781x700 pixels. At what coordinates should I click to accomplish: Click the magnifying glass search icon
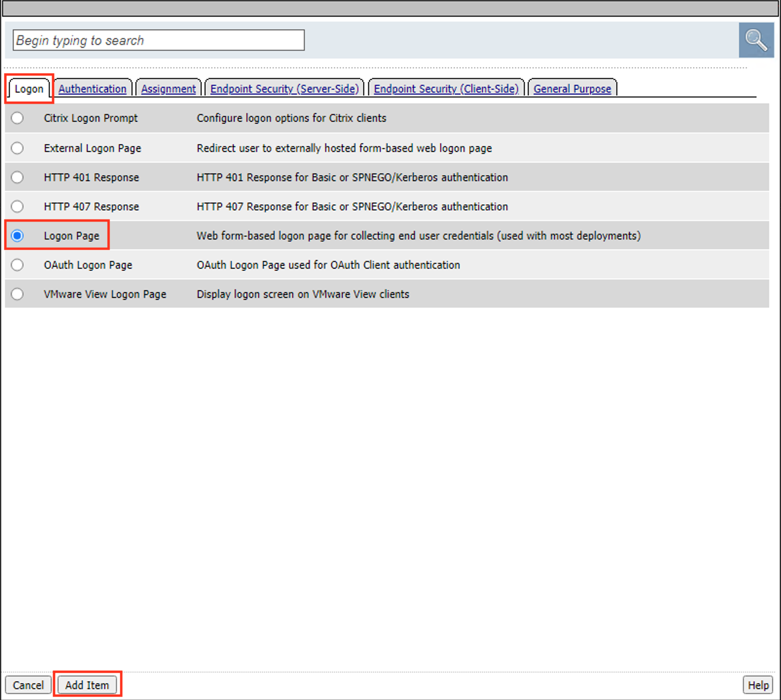[756, 40]
